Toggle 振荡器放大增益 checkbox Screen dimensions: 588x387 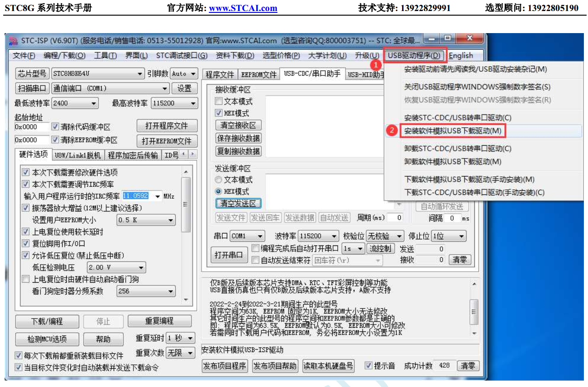26,208
